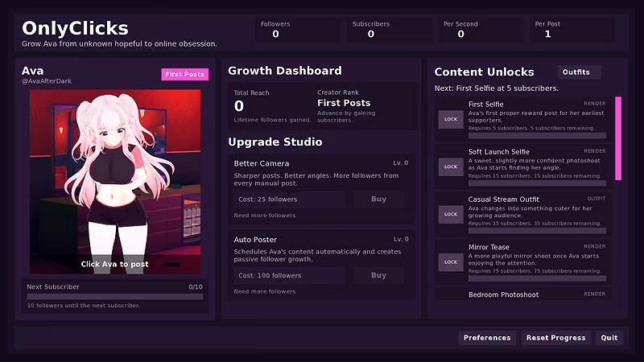Click the Reset Progress button
The width and height of the screenshot is (644, 362).
click(555, 338)
